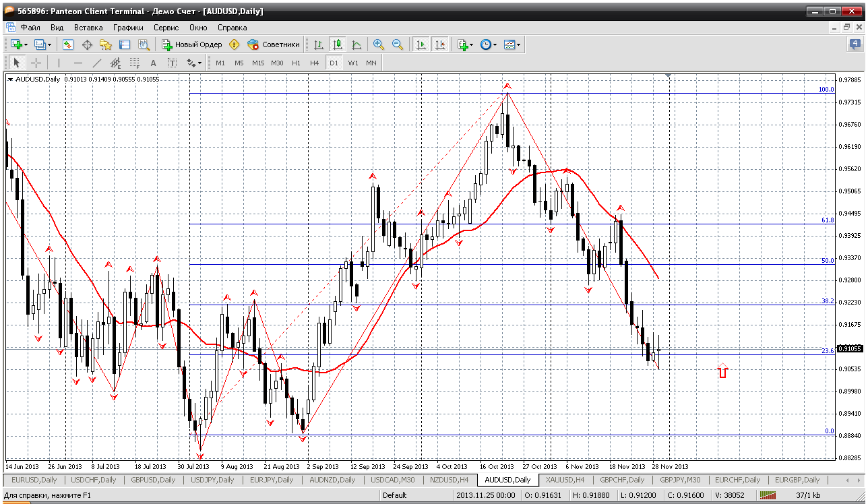Toggle chart Auto Scroll
Viewport: 868px width, 504px height.
421,44
